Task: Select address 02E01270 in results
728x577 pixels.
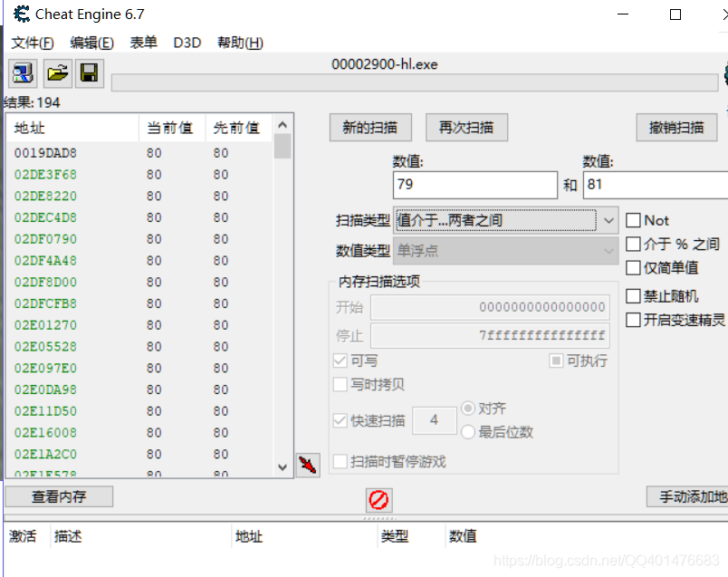Action: (x=45, y=325)
